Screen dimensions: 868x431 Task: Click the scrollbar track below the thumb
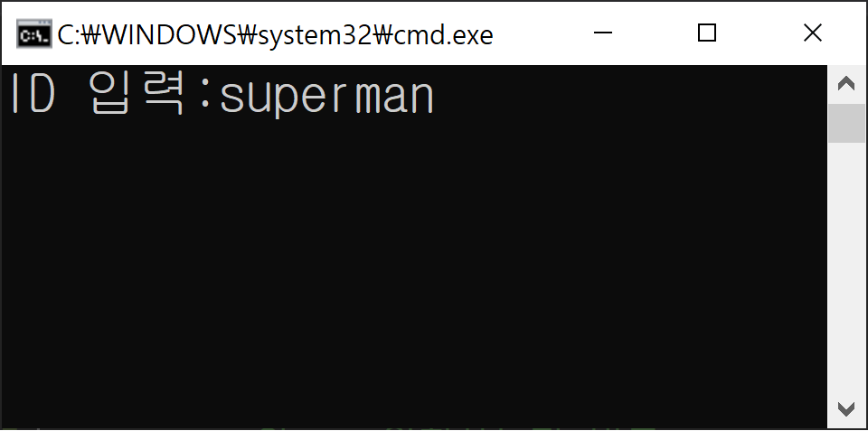[x=846, y=266]
